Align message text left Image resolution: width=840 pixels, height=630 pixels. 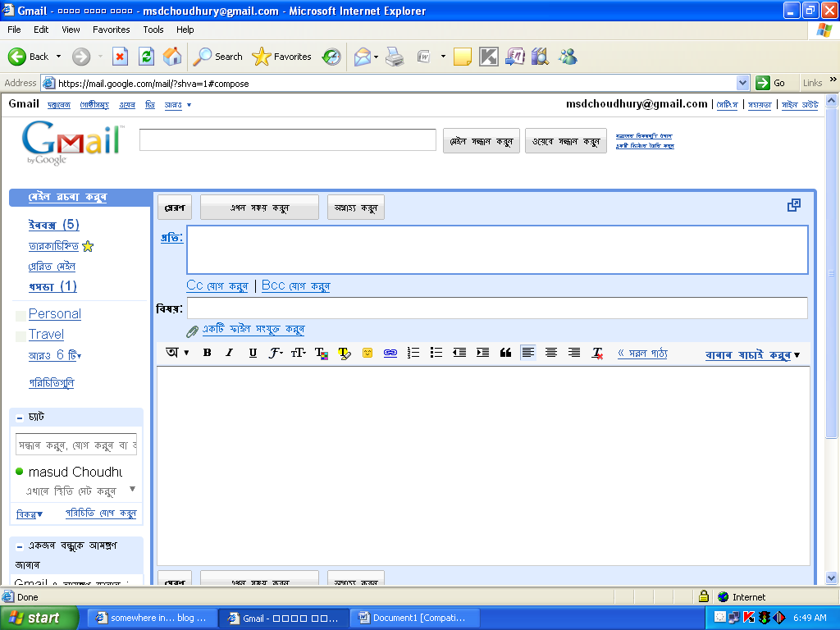pos(527,353)
